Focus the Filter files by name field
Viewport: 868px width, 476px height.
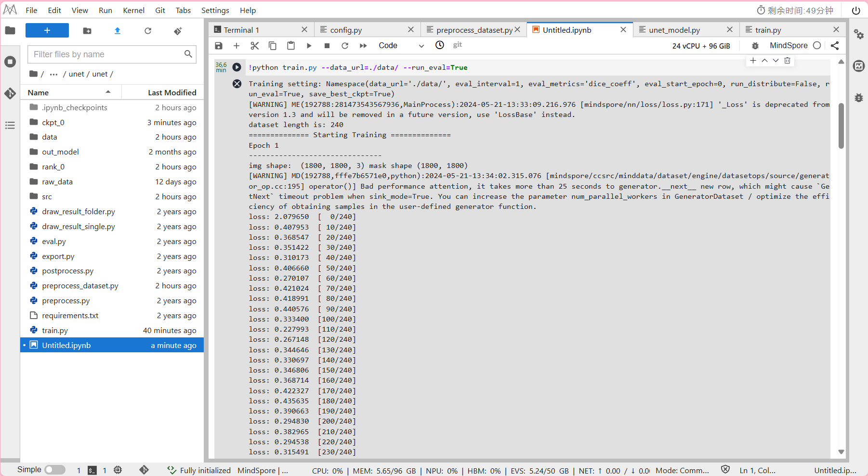point(112,54)
